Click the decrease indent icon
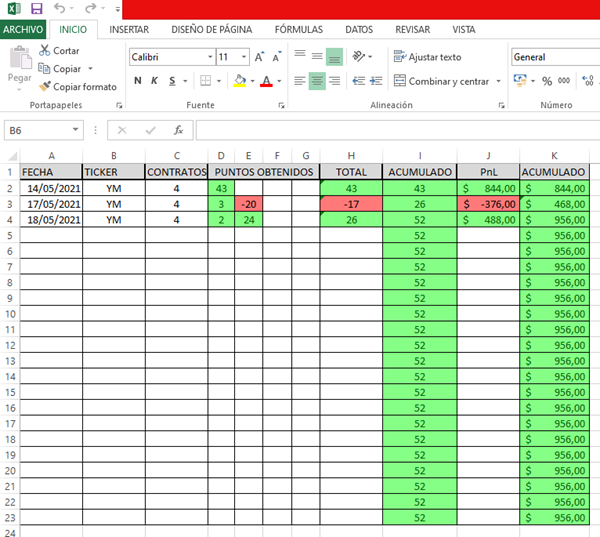 (359, 81)
